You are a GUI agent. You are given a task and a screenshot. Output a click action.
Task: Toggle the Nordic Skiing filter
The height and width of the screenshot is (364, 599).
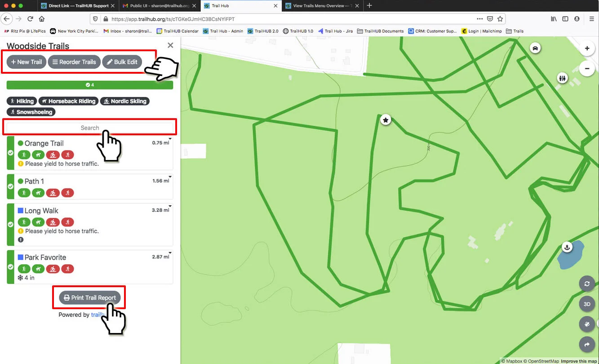[124, 101]
